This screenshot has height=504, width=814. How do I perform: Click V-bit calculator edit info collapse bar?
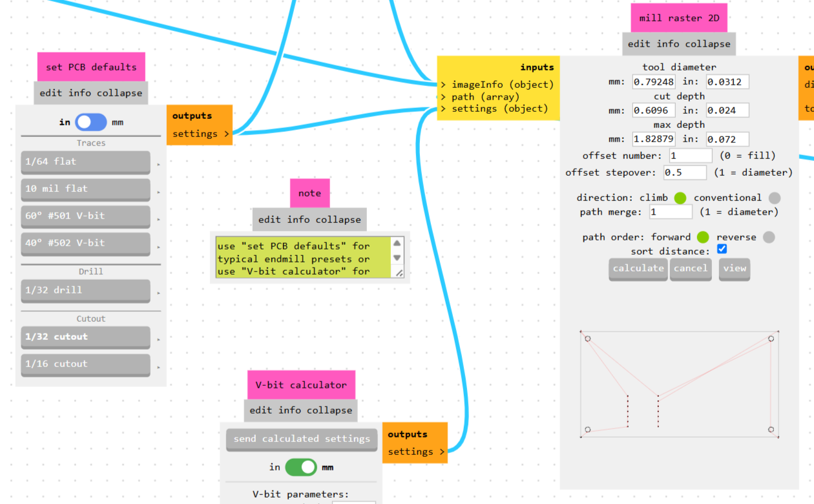pyautogui.click(x=301, y=410)
